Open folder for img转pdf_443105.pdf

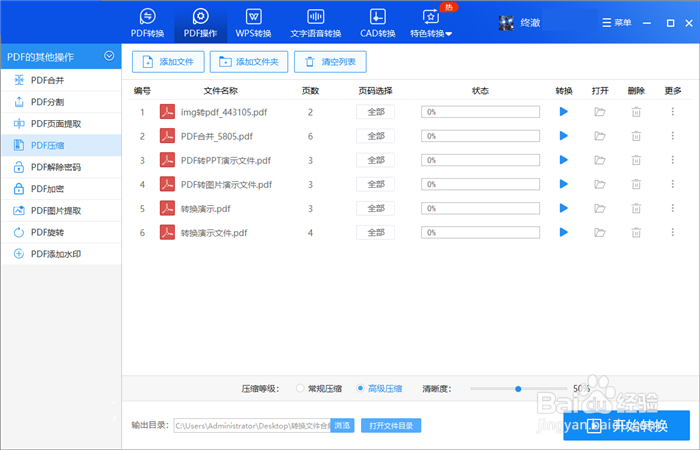600,112
